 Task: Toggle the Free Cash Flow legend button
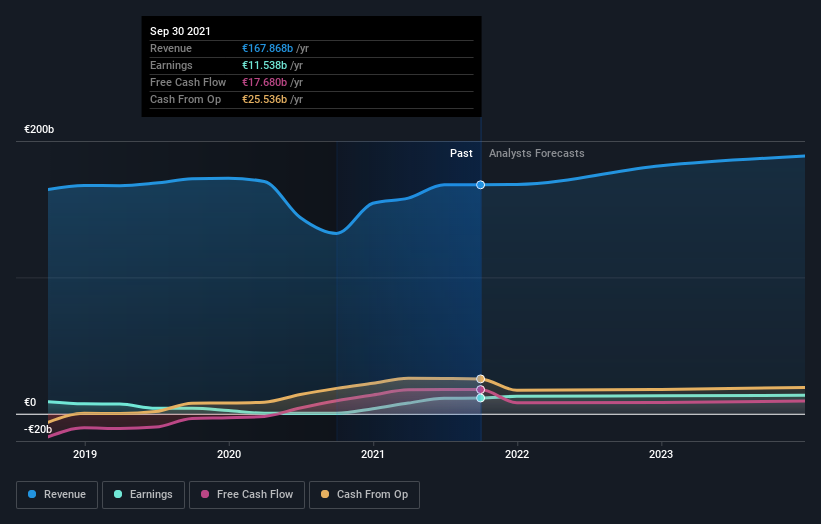point(247,495)
